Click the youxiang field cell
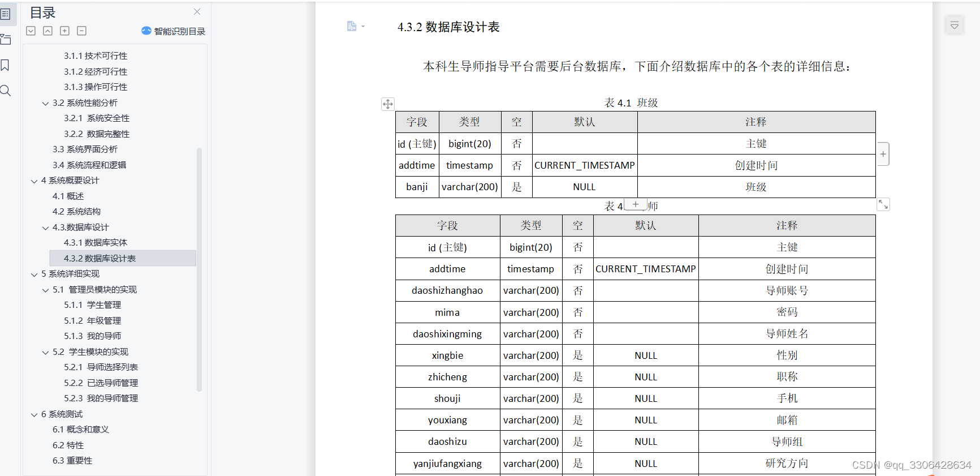This screenshot has height=476, width=980. [x=447, y=420]
